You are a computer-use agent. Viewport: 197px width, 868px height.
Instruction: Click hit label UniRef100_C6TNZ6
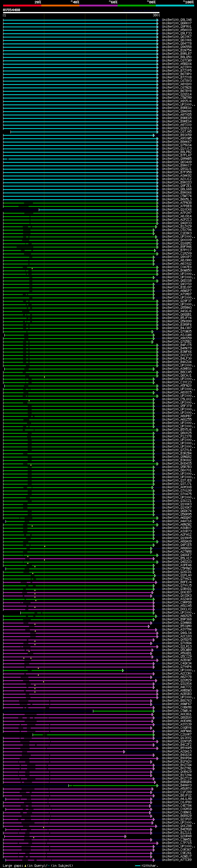(177, 88)
